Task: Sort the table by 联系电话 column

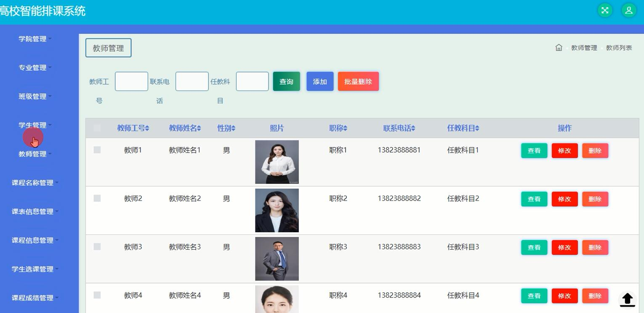Action: pyautogui.click(x=399, y=128)
